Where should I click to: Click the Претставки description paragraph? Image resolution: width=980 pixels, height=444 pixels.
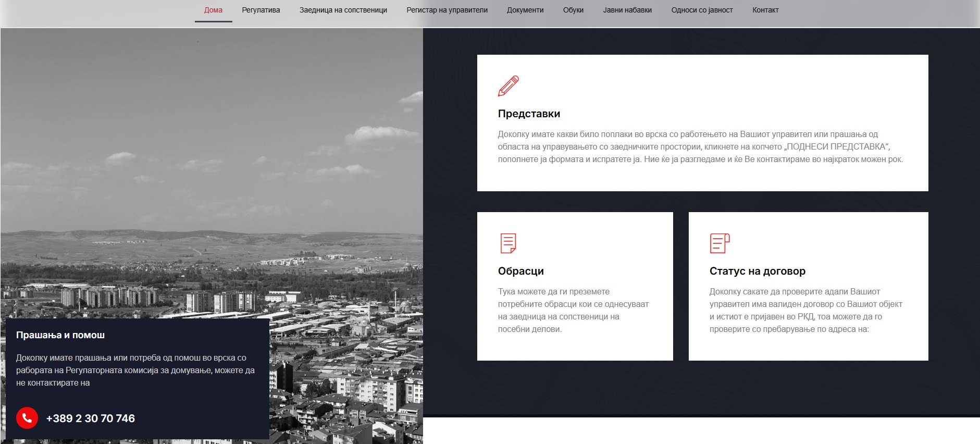click(x=700, y=147)
